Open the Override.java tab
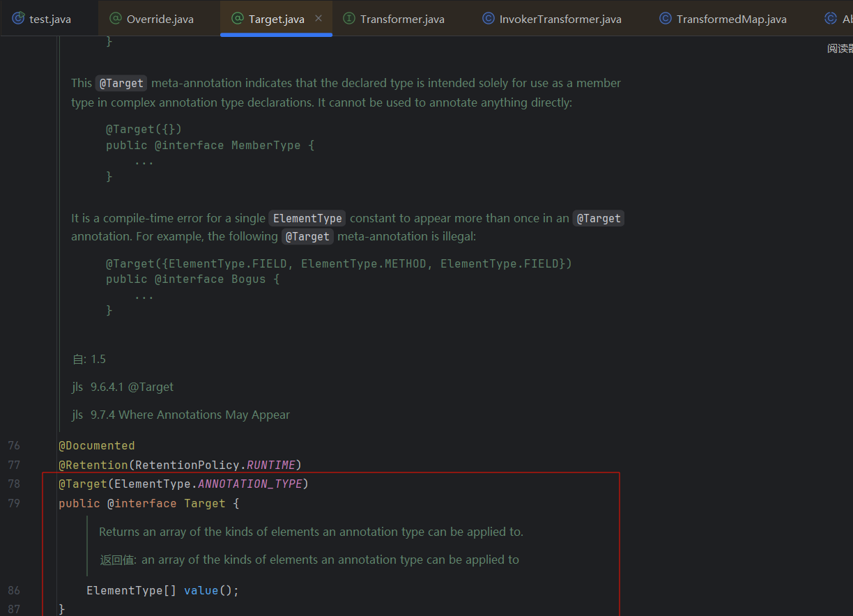The image size is (853, 616). (160, 19)
